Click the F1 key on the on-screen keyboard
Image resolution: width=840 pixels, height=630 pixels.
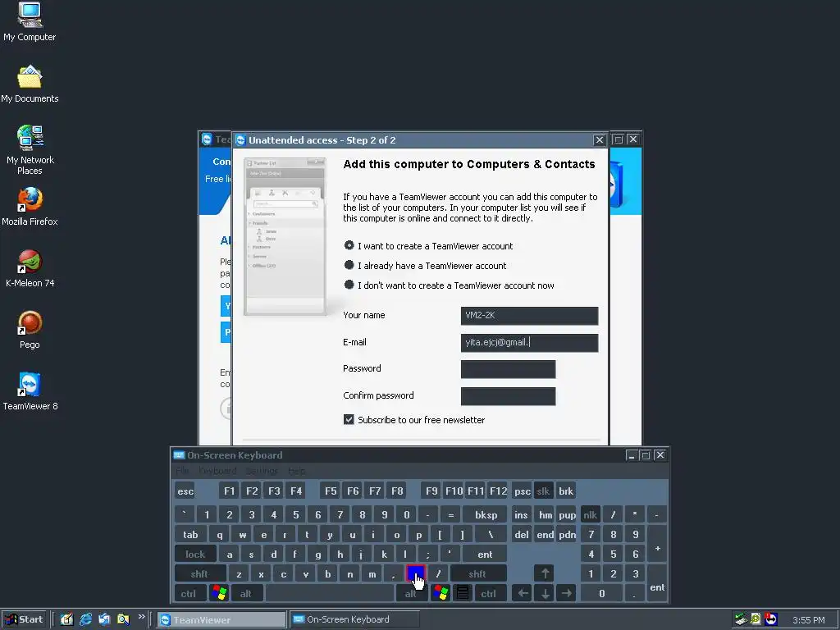coord(230,491)
